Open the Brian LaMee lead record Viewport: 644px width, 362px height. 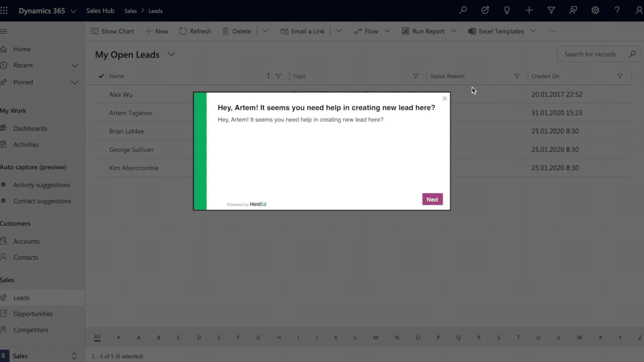[127, 131]
